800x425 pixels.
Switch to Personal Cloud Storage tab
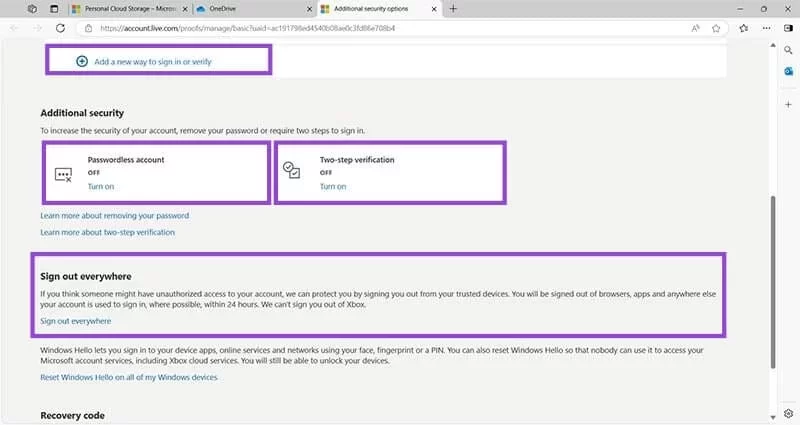pyautogui.click(x=125, y=8)
